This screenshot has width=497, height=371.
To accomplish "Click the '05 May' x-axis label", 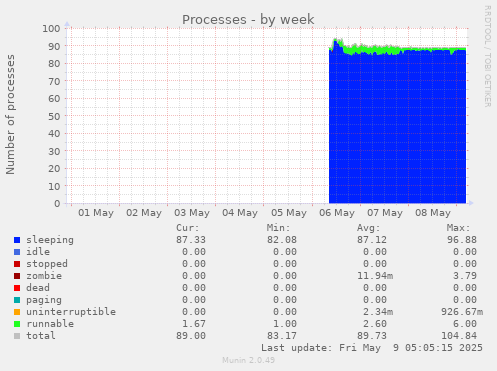I will pos(289,213).
